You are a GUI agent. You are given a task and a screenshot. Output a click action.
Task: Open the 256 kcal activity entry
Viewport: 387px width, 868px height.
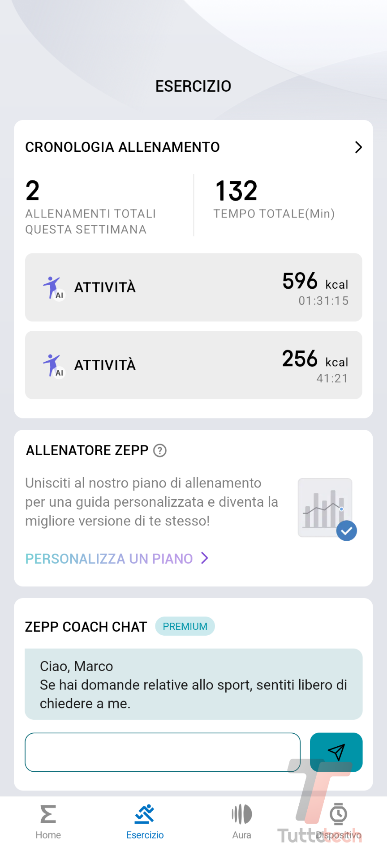pos(193,365)
